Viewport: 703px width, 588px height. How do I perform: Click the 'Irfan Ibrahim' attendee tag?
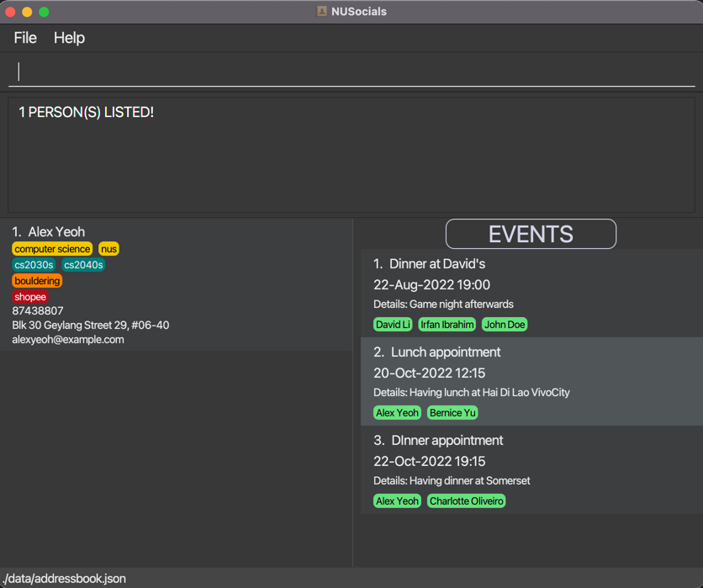pyautogui.click(x=447, y=324)
